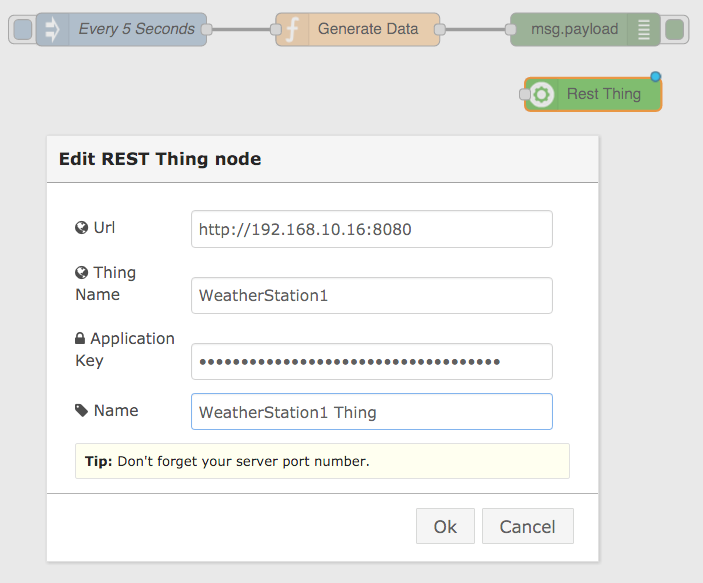This screenshot has width=703, height=583.
Task: Click the tag icon beside Name
Action: (x=81, y=410)
